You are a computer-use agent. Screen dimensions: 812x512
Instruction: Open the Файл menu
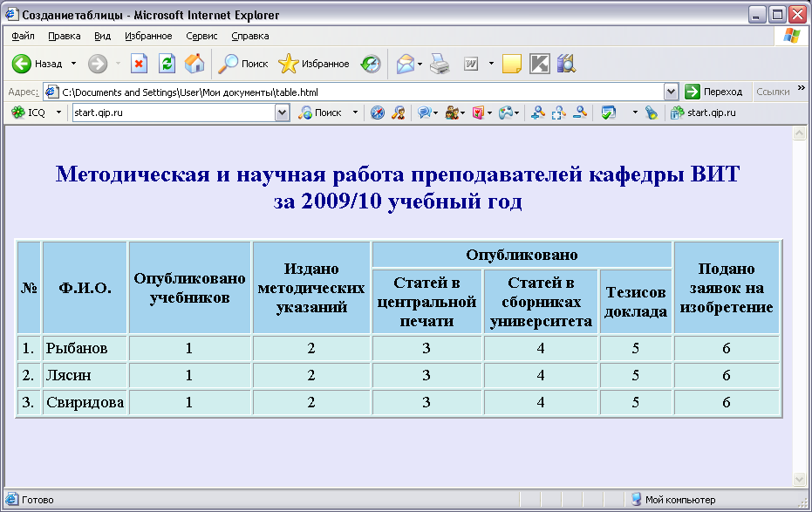coord(23,36)
